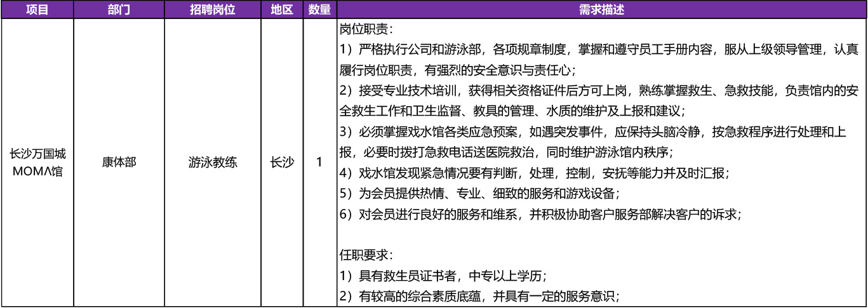Select the 长沙万国城 MOMΛ馆 cell
The width and height of the screenshot is (868, 308).
(x=37, y=163)
